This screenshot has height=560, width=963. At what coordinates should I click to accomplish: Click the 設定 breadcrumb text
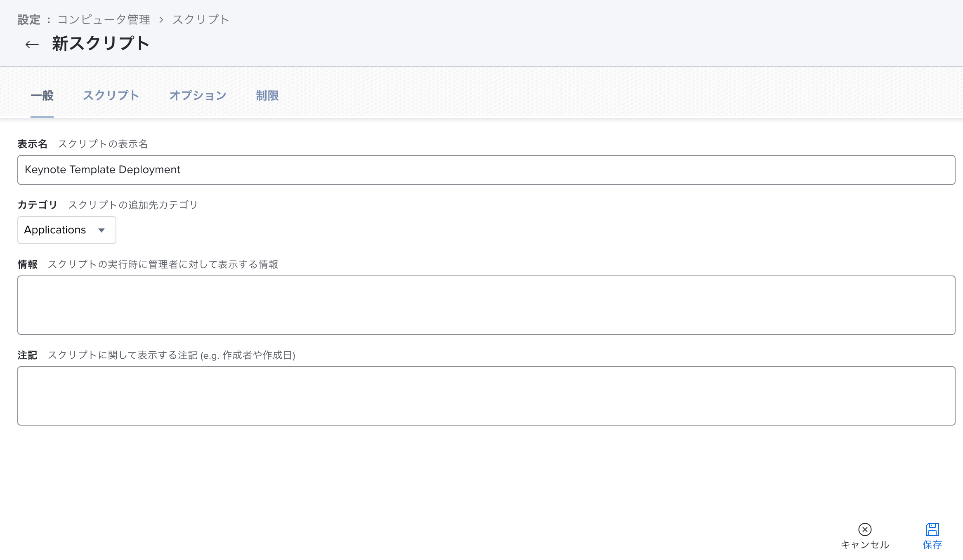click(x=29, y=20)
